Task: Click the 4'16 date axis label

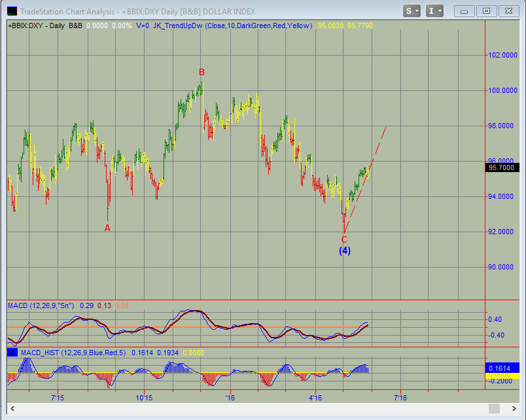Action: 315,398
